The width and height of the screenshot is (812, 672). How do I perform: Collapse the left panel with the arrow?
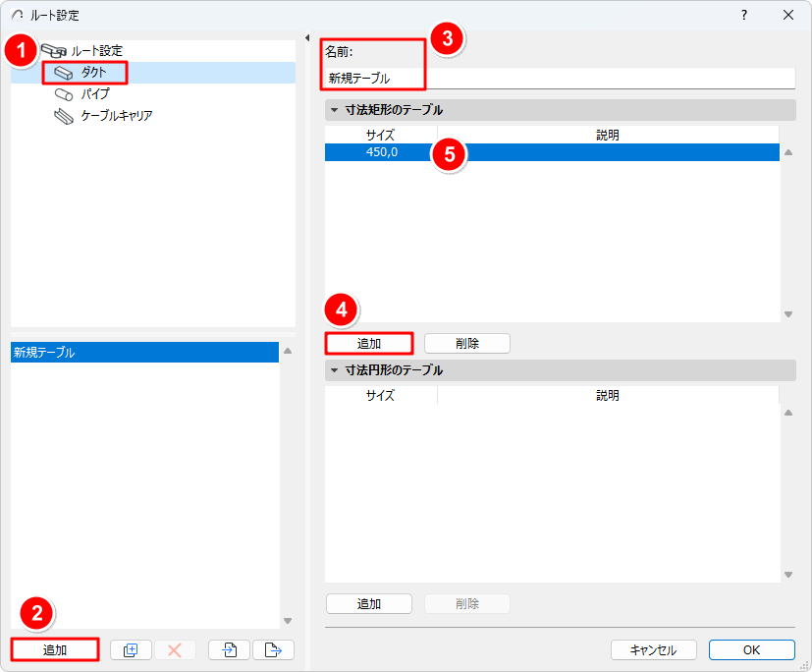307,37
